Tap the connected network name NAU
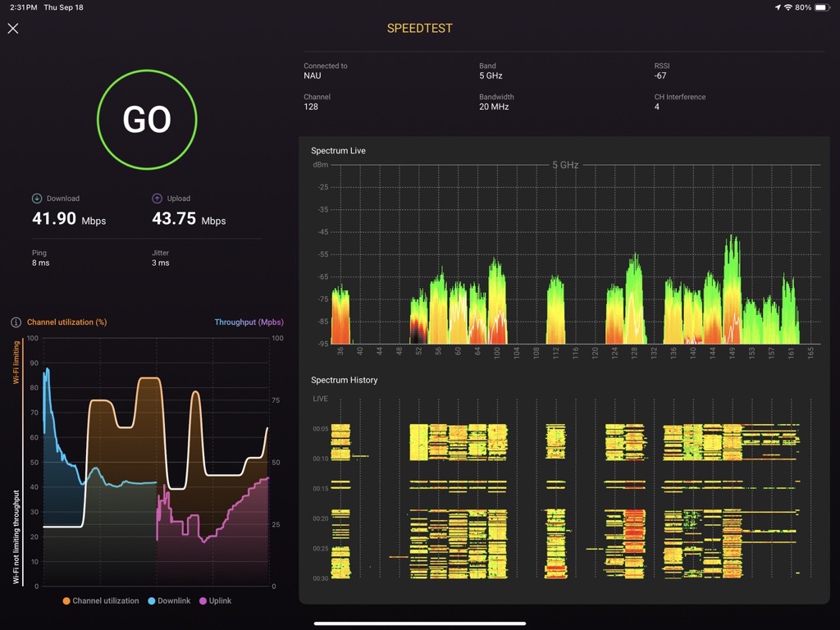Image resolution: width=840 pixels, height=630 pixels. (312, 75)
